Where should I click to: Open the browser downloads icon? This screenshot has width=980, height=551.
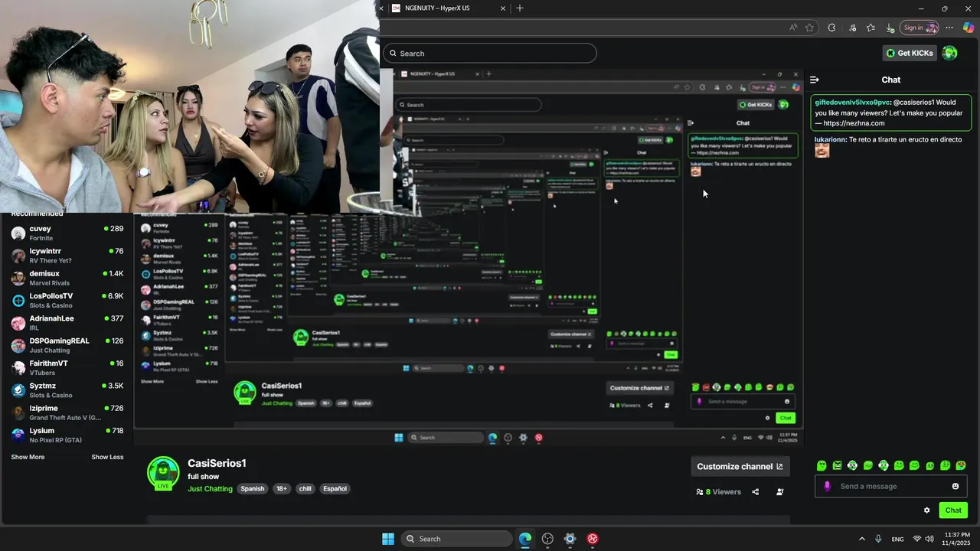(x=890, y=28)
